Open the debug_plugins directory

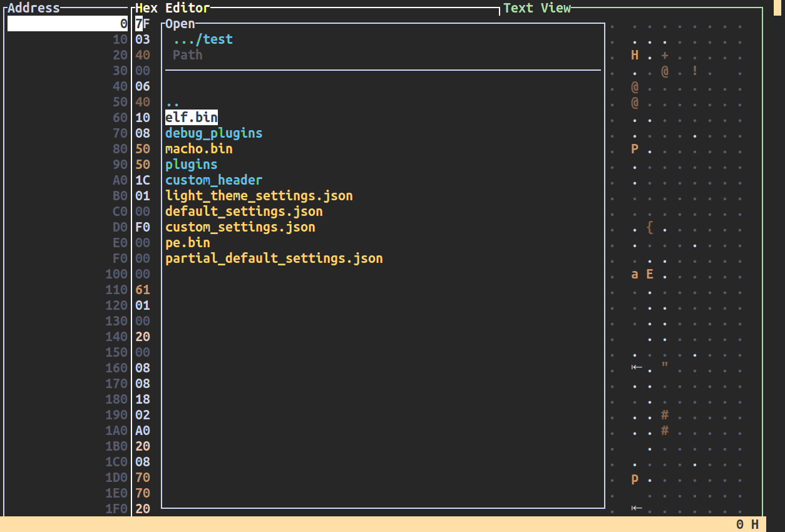[213, 133]
